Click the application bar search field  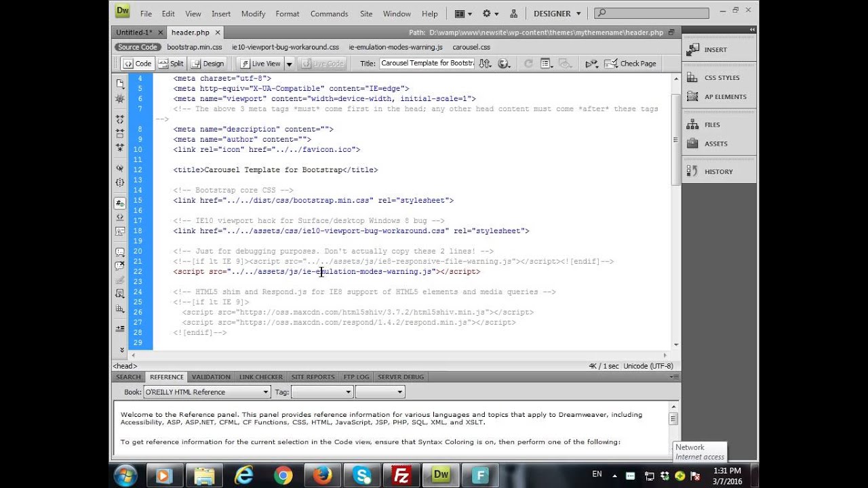[652, 13]
